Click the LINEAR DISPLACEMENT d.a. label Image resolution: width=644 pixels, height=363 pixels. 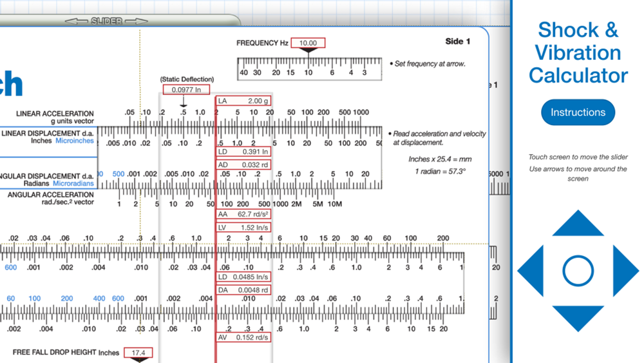pyautogui.click(x=48, y=133)
